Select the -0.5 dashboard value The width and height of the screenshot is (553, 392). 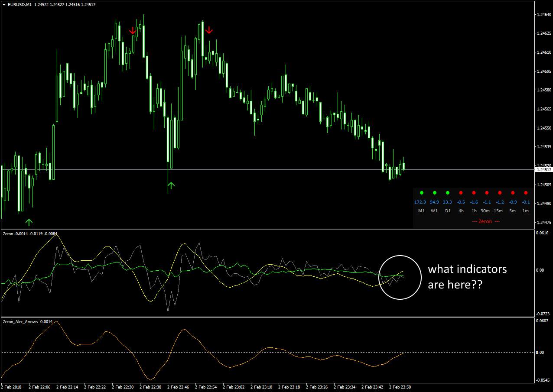click(x=461, y=202)
